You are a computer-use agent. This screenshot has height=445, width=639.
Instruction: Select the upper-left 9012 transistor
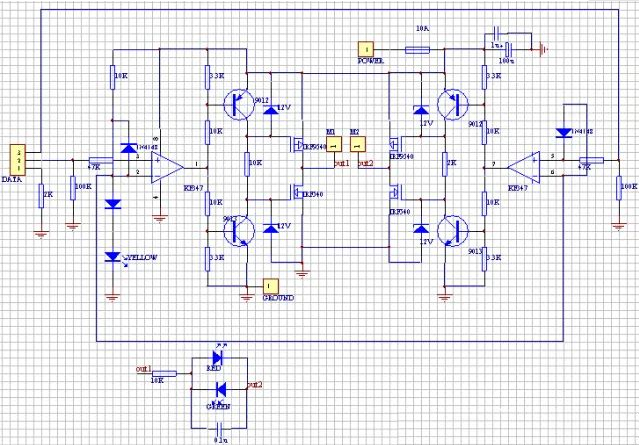(x=237, y=101)
